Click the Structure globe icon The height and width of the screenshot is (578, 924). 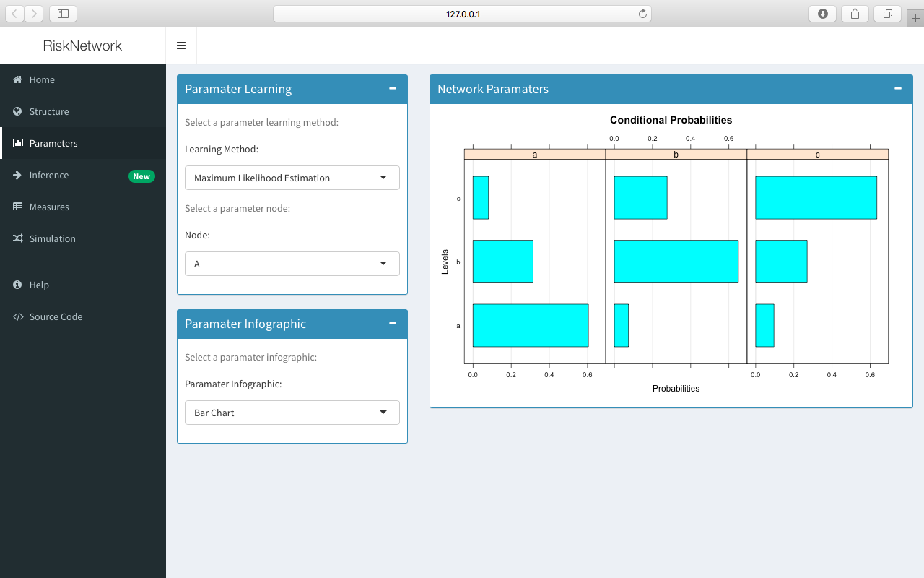pyautogui.click(x=18, y=111)
